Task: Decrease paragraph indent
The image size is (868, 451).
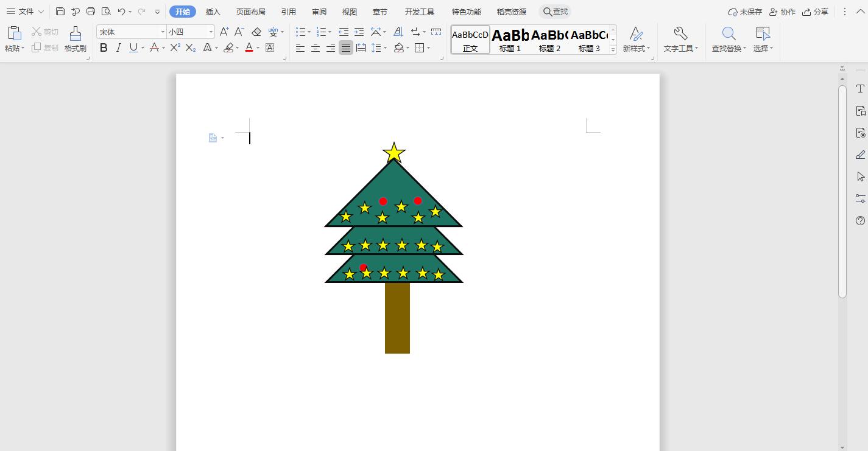Action: tap(344, 32)
